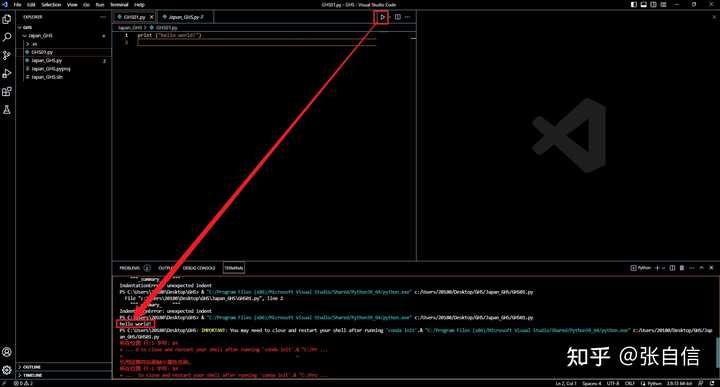Click Japan_GHS folder in the breadcrumb
The height and width of the screenshot is (387, 720).
pyautogui.click(x=130, y=28)
